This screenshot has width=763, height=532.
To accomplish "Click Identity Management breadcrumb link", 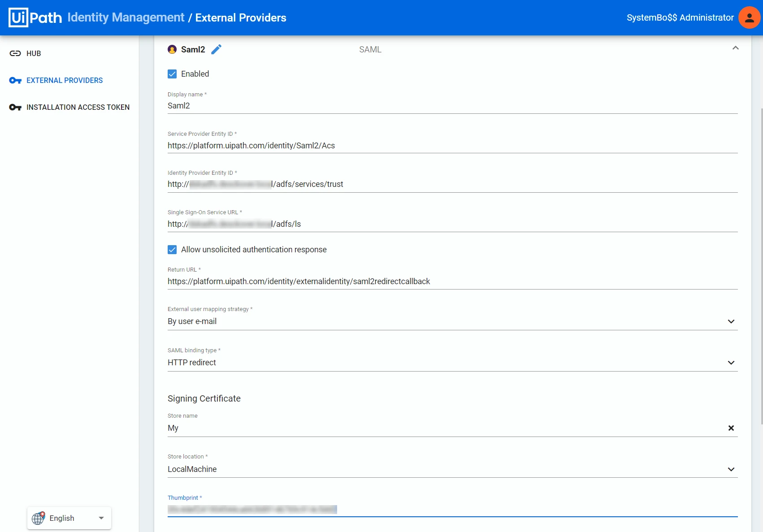I will [x=126, y=17].
